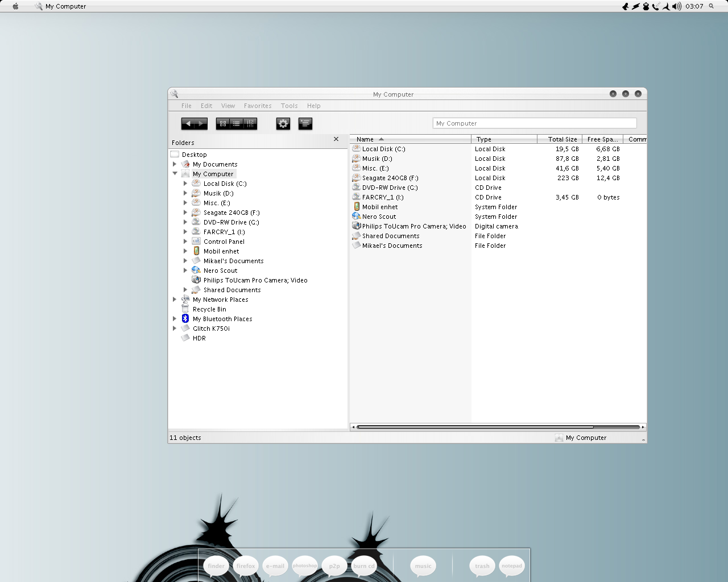Click Nero Scout icon in folder tree
Viewport: 728px width, 582px height.
click(x=196, y=270)
